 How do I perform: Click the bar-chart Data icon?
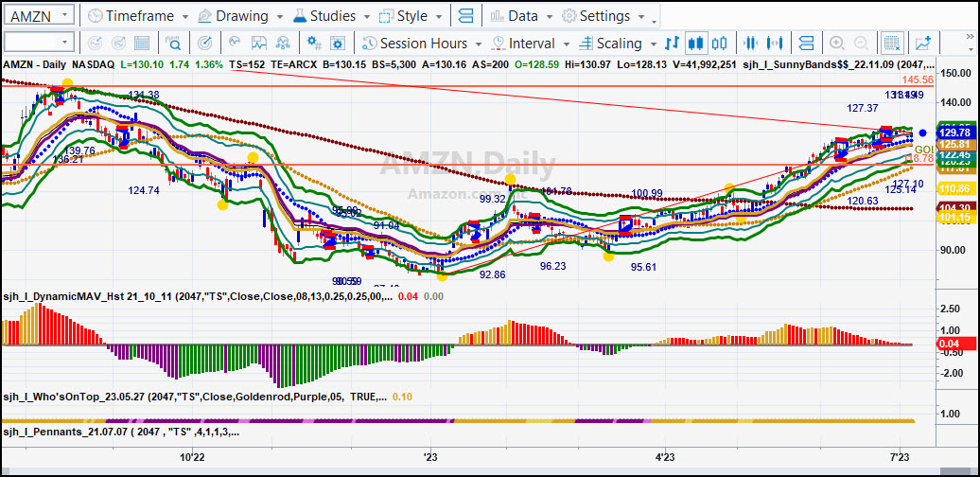(x=498, y=16)
